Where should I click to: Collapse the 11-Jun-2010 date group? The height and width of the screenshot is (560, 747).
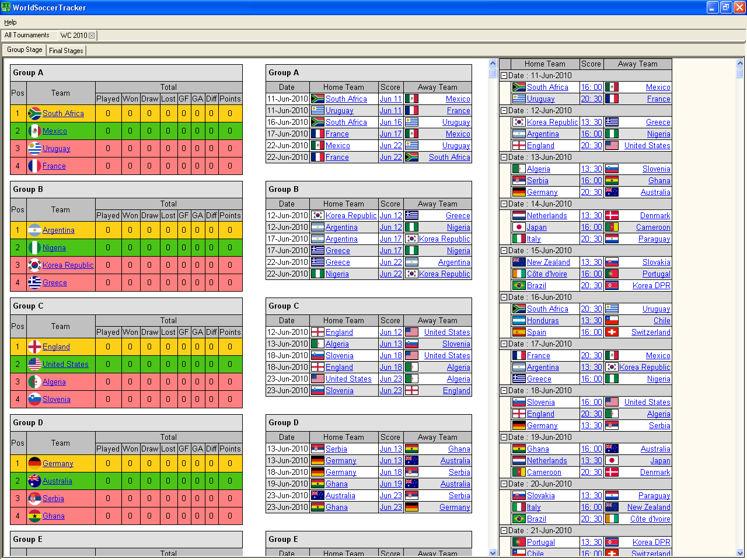point(503,75)
